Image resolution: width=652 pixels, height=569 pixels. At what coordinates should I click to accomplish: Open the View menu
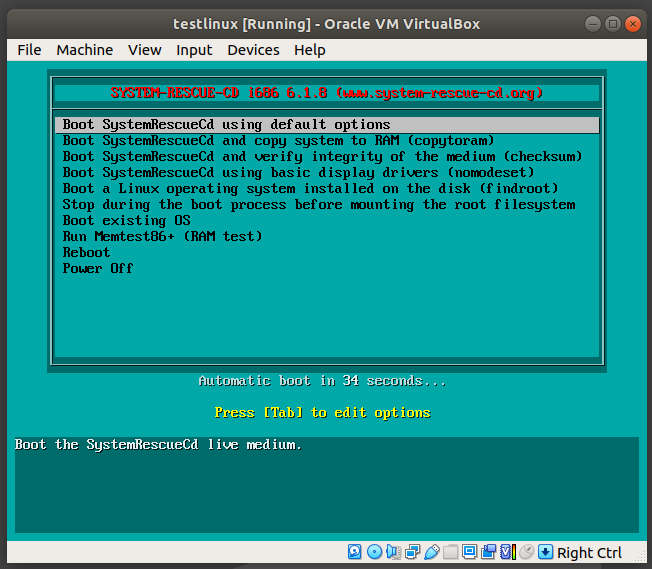pyautogui.click(x=144, y=50)
